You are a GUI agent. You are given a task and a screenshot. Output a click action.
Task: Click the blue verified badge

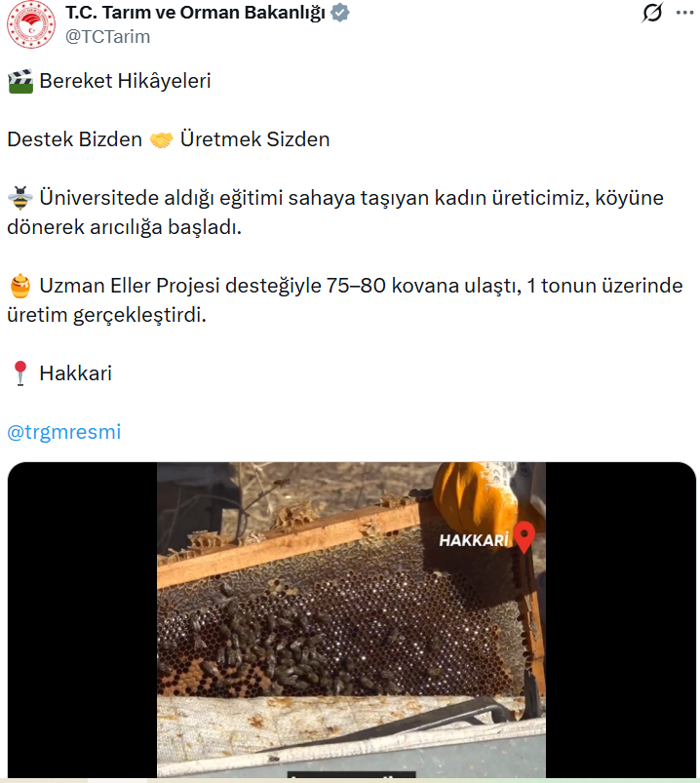point(340,13)
